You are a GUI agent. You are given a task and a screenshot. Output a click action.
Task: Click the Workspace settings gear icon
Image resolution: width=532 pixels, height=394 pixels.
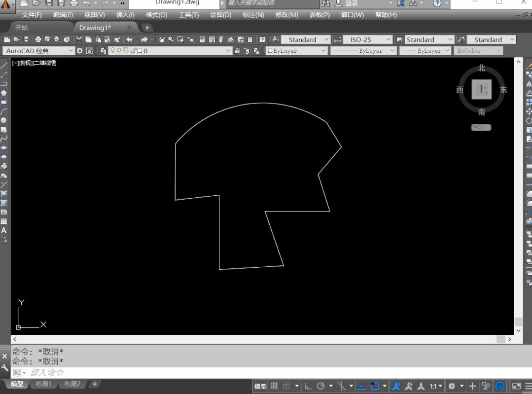point(79,51)
